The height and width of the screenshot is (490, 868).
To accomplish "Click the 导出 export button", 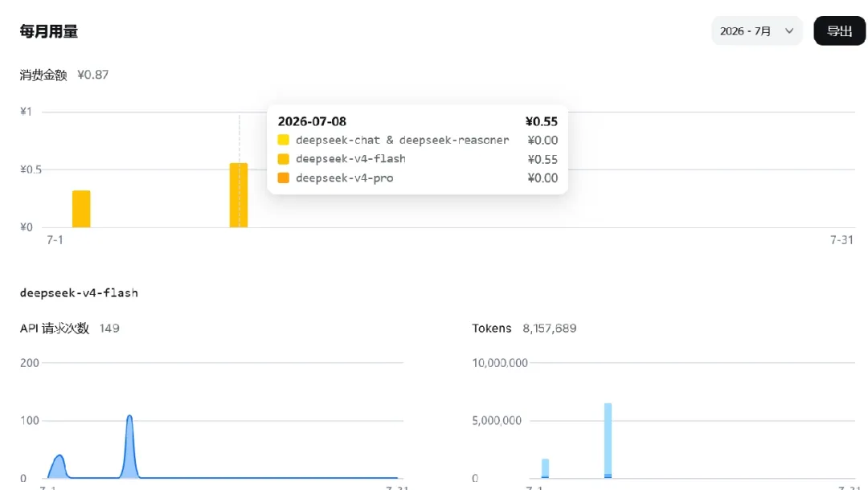I will (x=839, y=31).
